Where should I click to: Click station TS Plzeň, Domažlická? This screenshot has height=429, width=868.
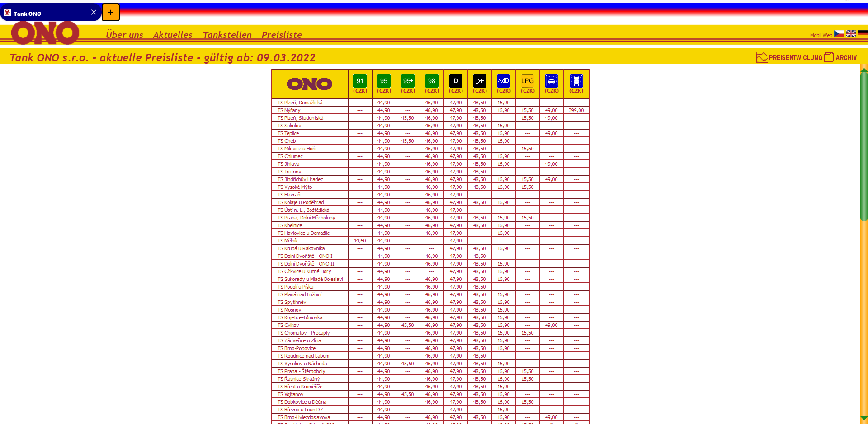click(x=300, y=103)
